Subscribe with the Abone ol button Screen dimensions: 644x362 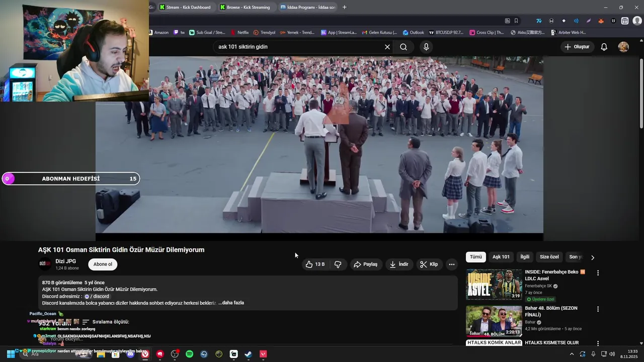coord(103,264)
